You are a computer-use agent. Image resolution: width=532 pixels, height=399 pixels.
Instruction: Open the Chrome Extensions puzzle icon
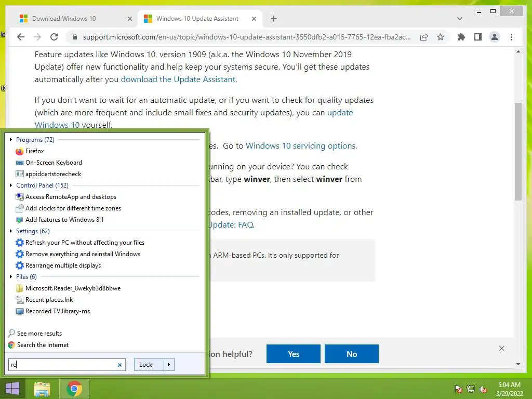(x=461, y=37)
